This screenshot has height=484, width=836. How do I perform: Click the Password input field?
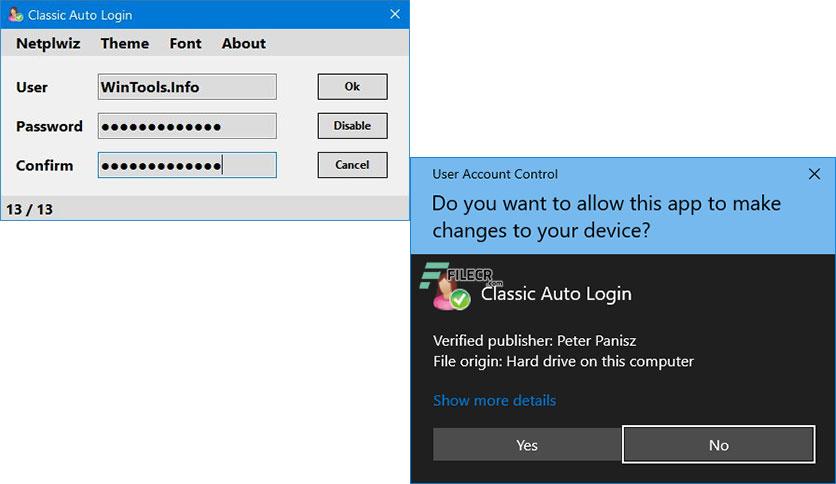[187, 126]
